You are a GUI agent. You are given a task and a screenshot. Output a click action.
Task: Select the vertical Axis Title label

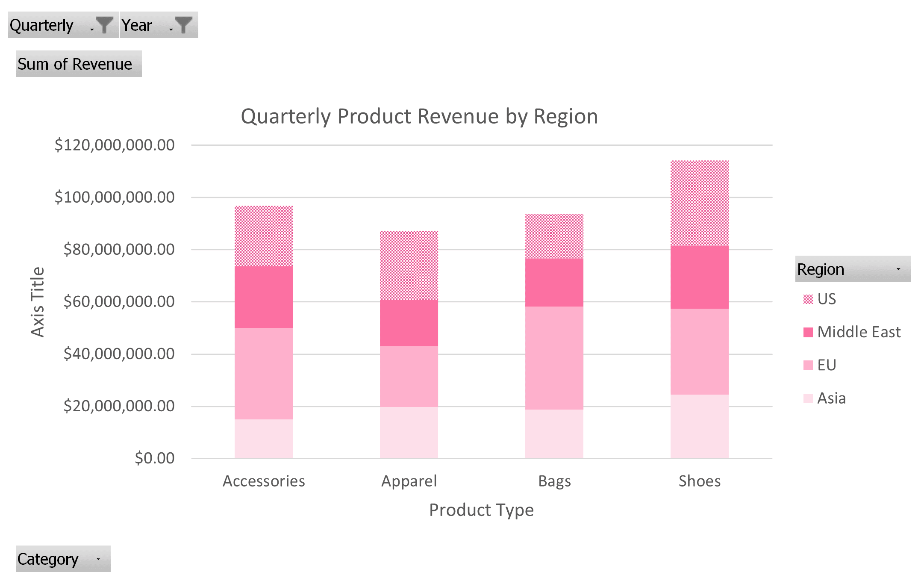[x=38, y=302]
